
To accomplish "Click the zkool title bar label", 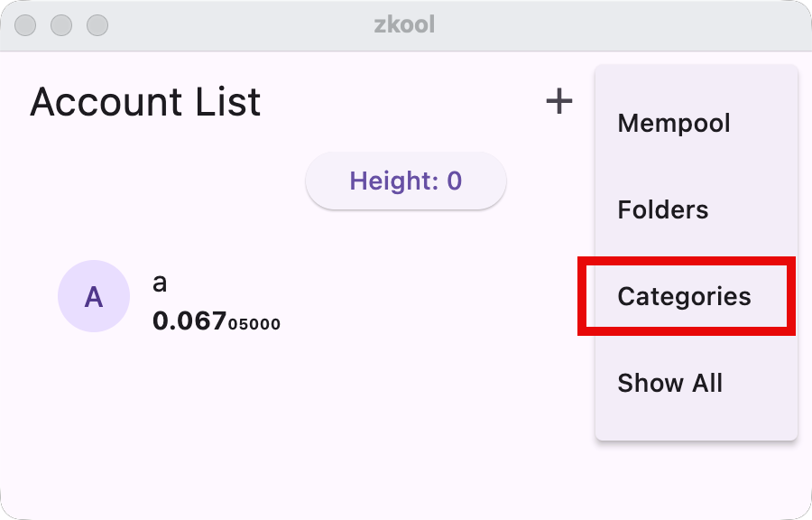I will tap(405, 24).
